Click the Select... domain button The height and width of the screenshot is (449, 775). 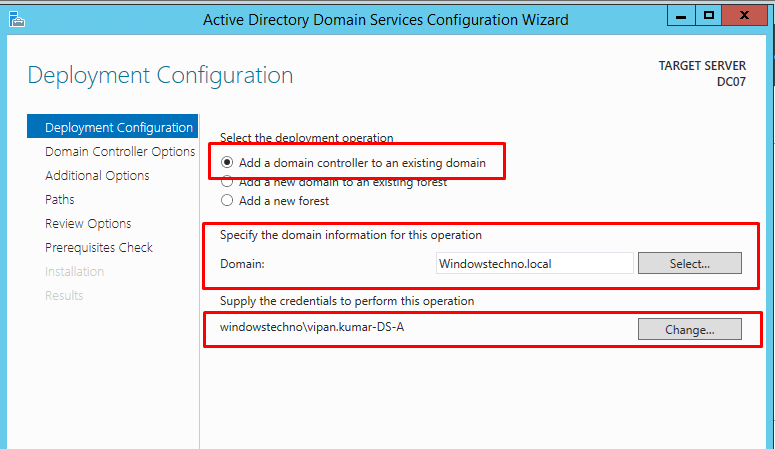tap(689, 263)
